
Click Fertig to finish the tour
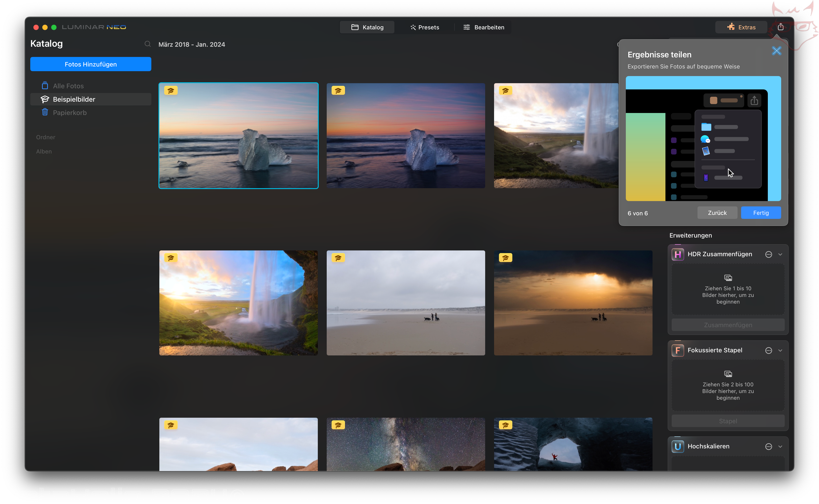pyautogui.click(x=761, y=213)
